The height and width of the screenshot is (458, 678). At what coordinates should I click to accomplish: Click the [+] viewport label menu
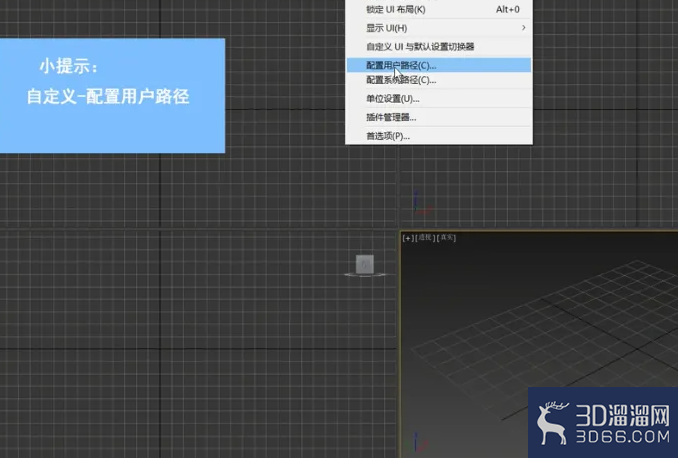click(x=407, y=238)
